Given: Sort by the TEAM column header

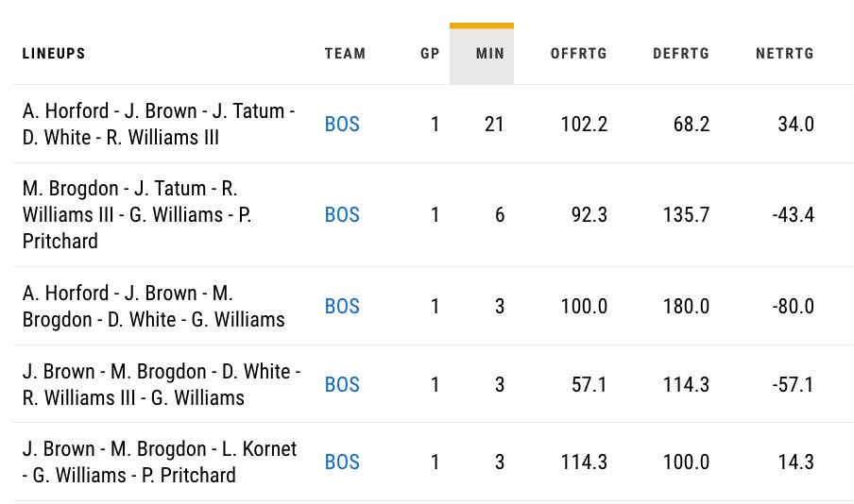Looking at the screenshot, I should coord(345,54).
